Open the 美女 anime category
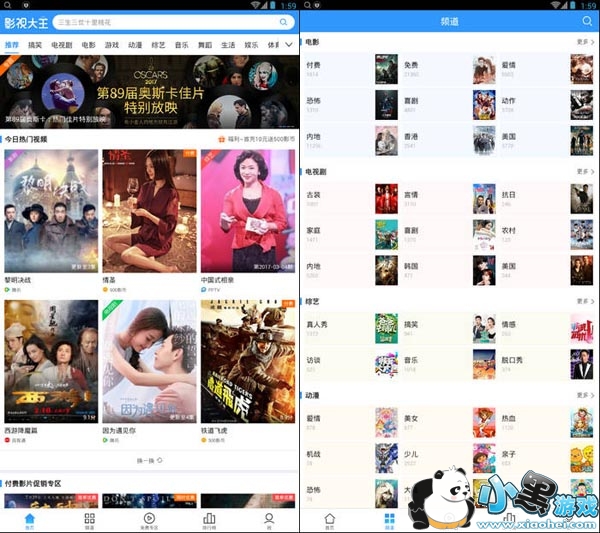 tap(450, 423)
